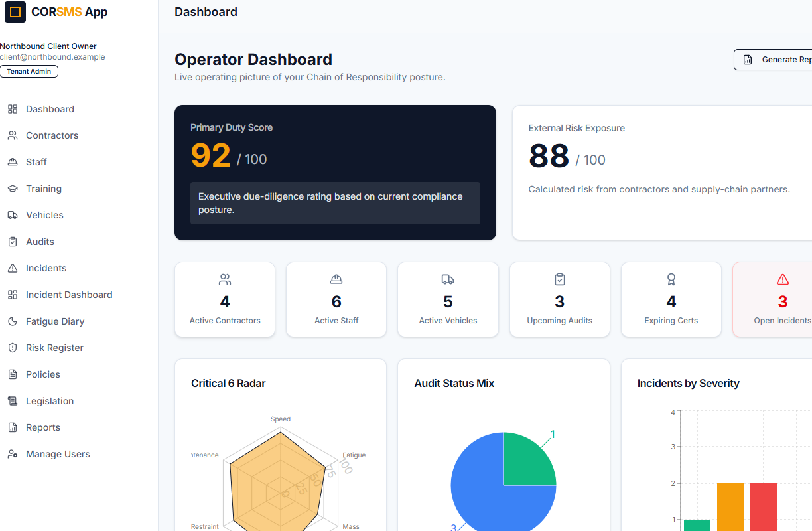Click the Manage Users icon in sidebar

pyautogui.click(x=13, y=454)
